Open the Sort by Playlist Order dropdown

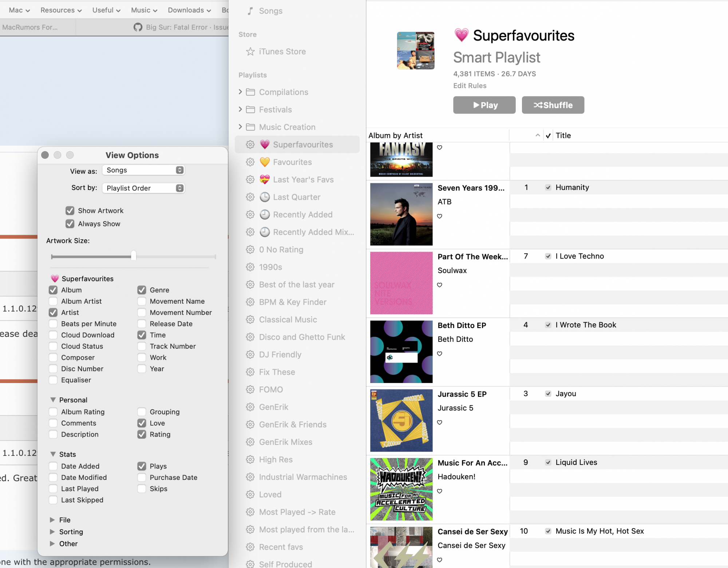(x=143, y=188)
